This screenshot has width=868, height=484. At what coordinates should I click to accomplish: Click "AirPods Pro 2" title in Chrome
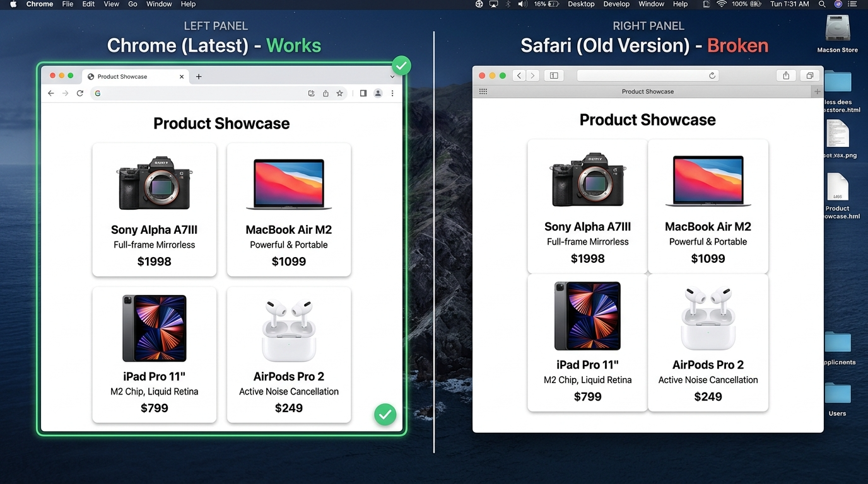pyautogui.click(x=289, y=376)
